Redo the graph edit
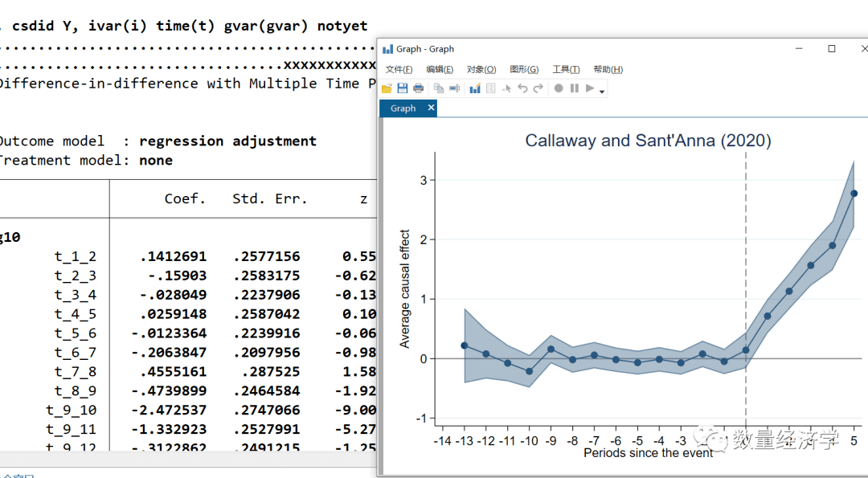This screenshot has height=478, width=868. tap(537, 88)
